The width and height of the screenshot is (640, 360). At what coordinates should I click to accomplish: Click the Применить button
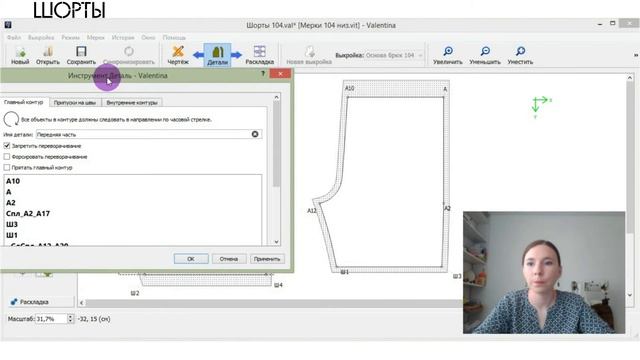click(x=267, y=259)
